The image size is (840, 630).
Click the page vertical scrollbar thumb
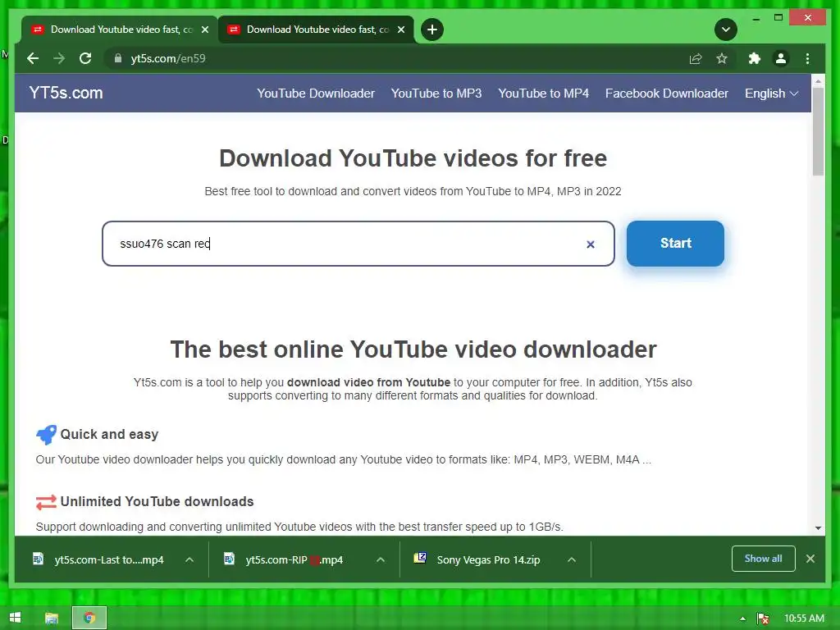click(818, 131)
